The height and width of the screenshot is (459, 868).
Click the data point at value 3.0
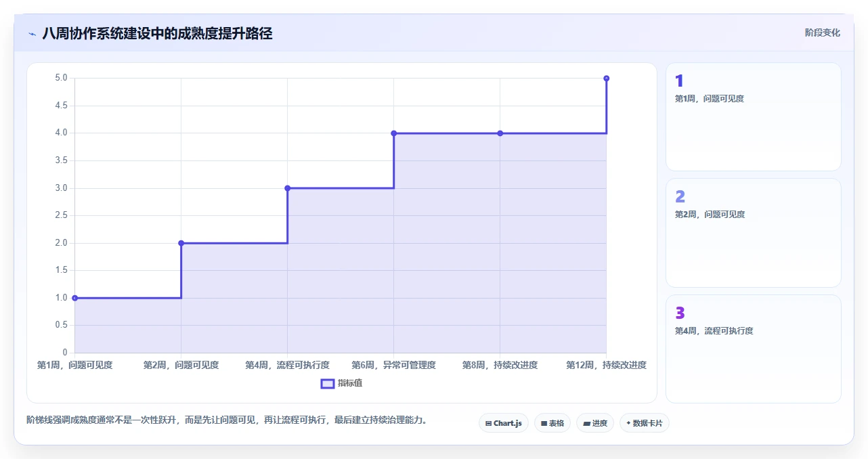(287, 188)
